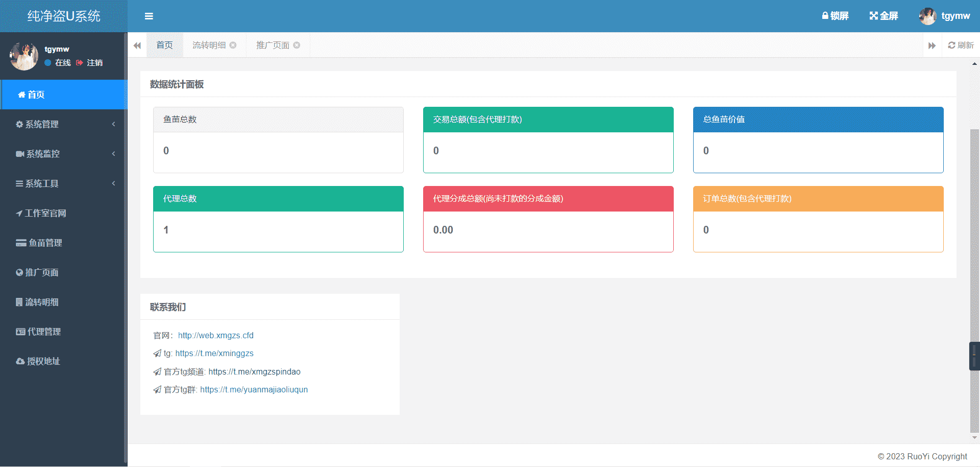Open the tgymw user menu at top right
Screen dimensions: 980x467
945,16
